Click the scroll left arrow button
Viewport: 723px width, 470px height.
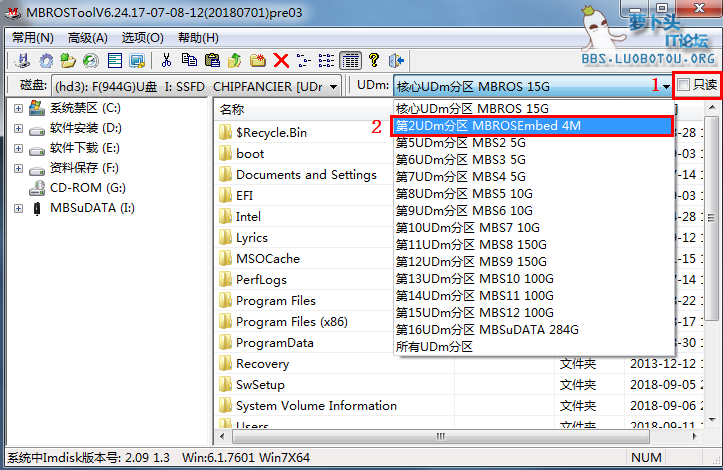tap(222, 436)
